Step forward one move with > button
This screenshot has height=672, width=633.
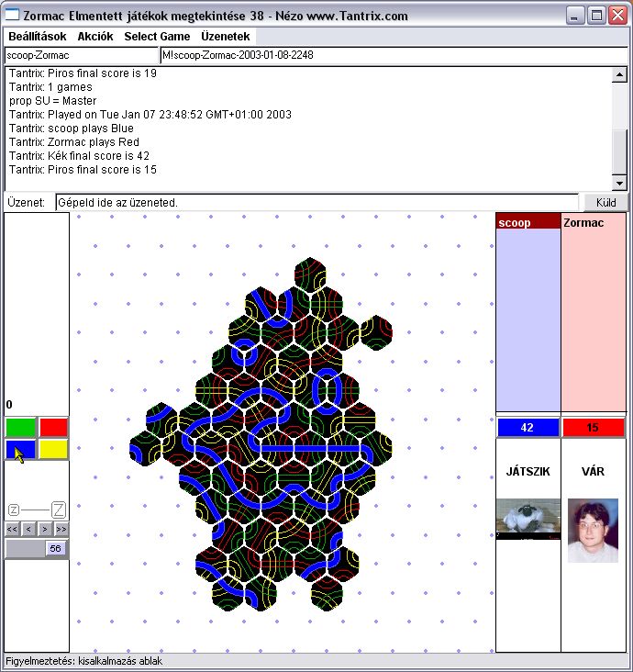click(44, 529)
